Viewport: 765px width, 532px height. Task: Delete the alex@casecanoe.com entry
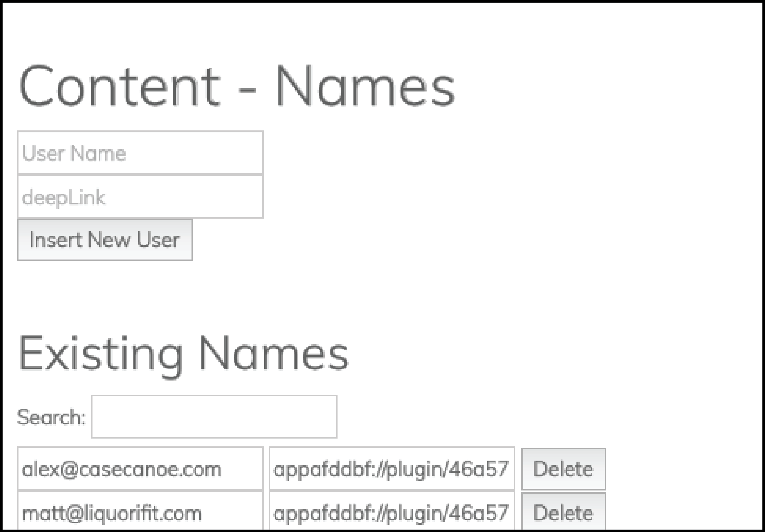(x=563, y=469)
